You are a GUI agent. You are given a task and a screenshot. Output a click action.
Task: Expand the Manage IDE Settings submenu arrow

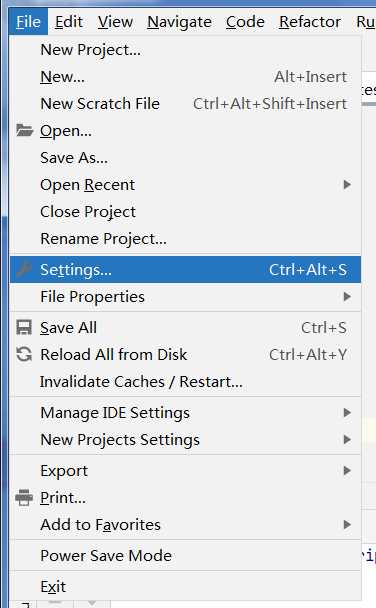pyautogui.click(x=347, y=413)
